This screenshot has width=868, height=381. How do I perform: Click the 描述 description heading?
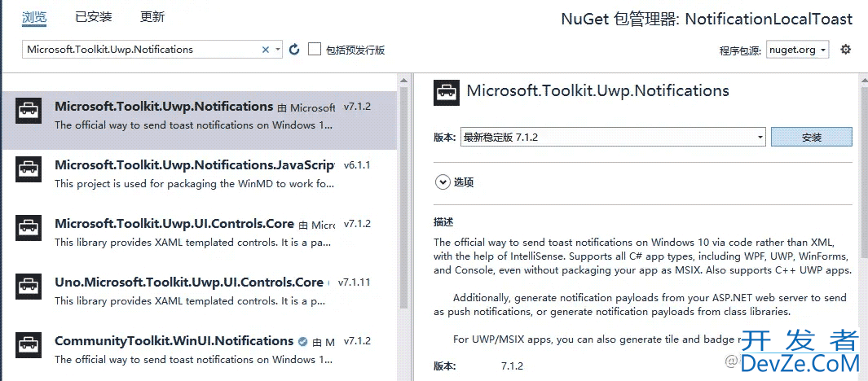[443, 221]
